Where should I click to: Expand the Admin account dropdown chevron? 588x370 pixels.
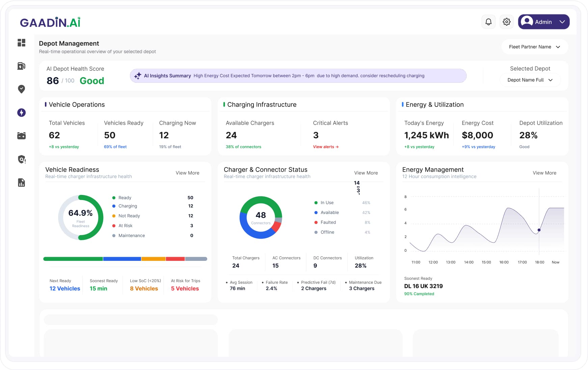[562, 22]
